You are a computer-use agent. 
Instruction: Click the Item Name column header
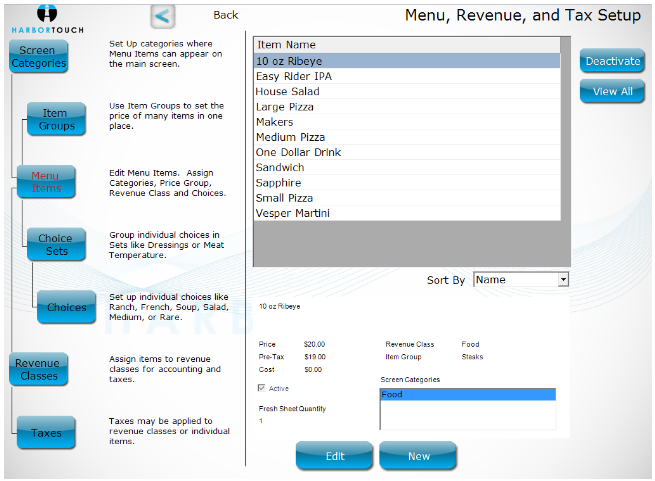[286, 45]
